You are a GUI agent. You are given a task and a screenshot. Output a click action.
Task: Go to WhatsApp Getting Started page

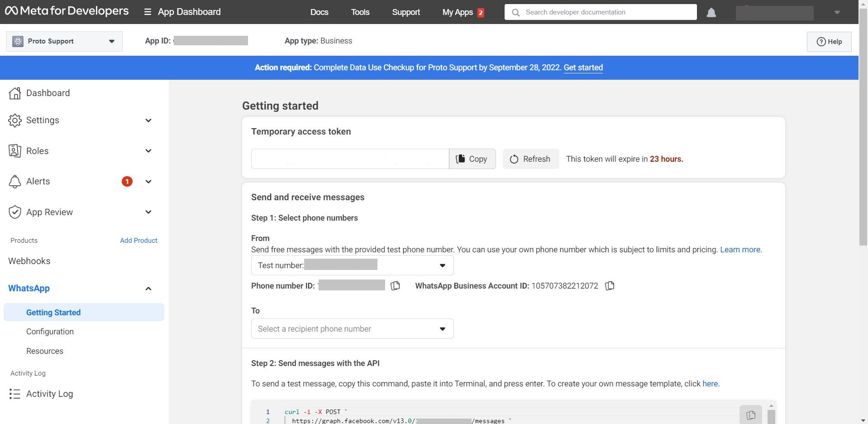(x=84, y=313)
